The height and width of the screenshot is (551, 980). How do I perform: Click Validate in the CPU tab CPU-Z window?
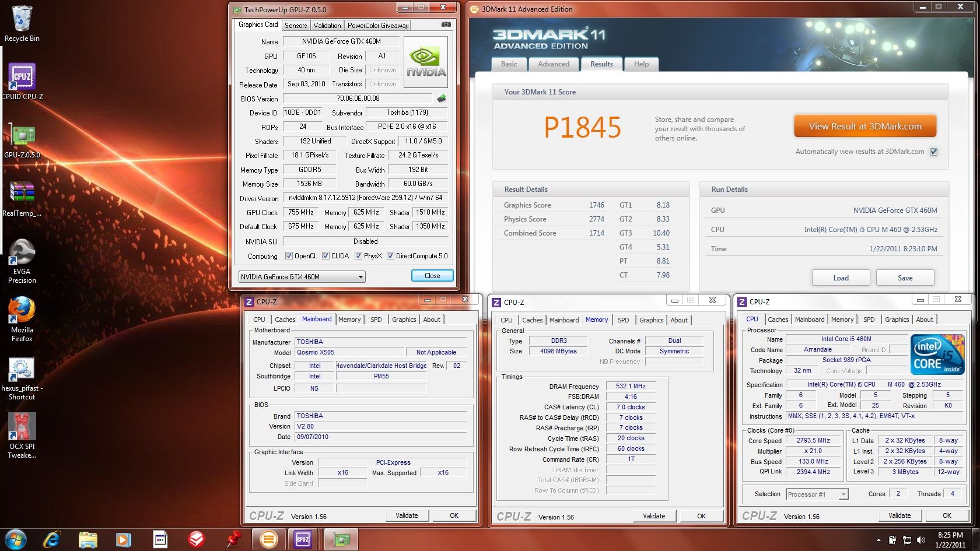pyautogui.click(x=900, y=515)
